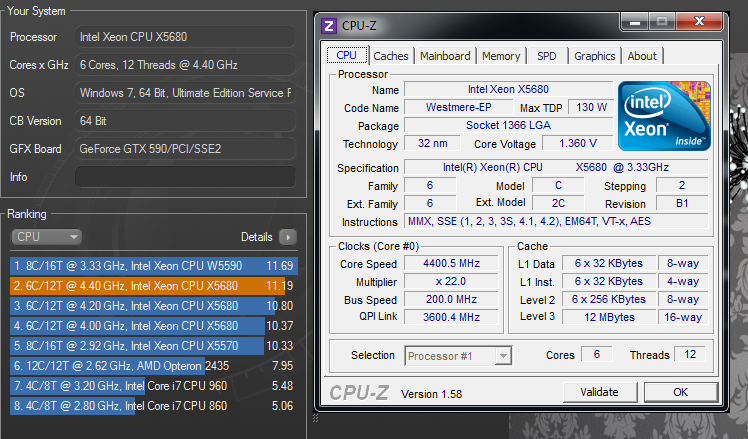Click the Level 3 associativity 16-way
This screenshot has height=439, width=748.
(683, 317)
